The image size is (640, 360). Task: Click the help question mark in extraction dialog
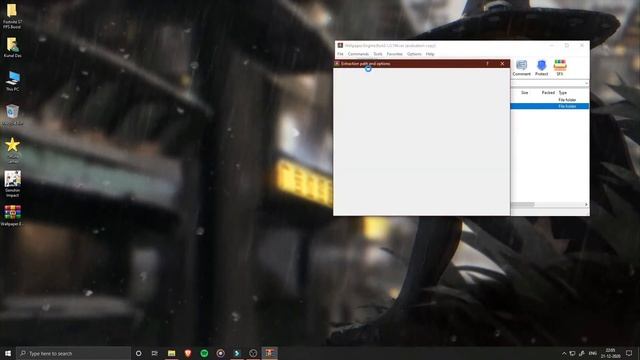click(487, 64)
